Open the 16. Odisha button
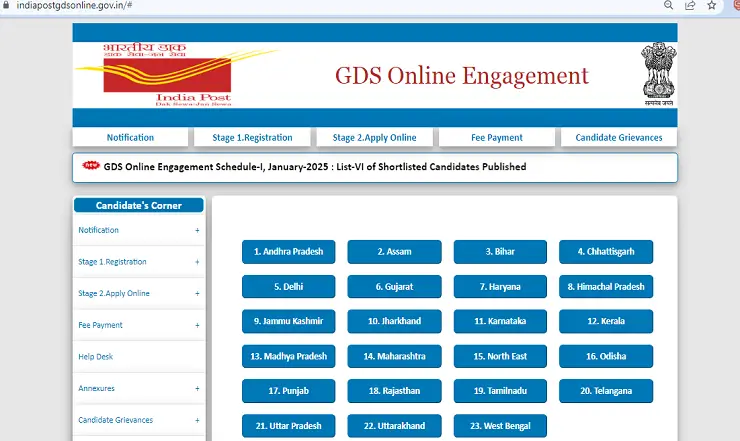Screen dimensions: 740x441 pos(606,356)
